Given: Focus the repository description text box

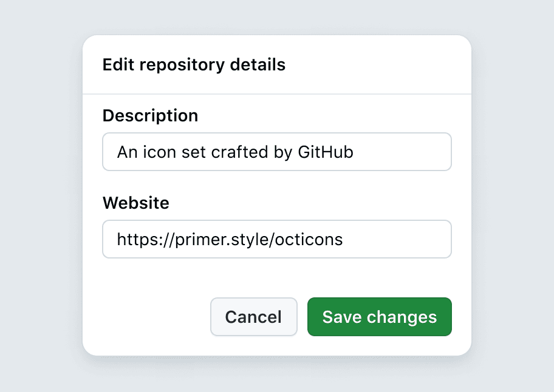Looking at the screenshot, I should 277,152.
